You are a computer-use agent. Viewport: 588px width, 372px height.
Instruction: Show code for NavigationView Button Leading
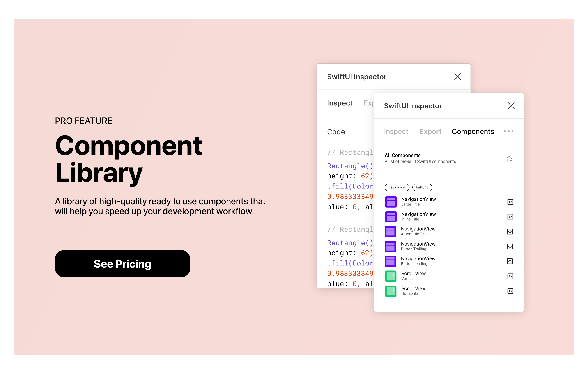click(x=510, y=261)
